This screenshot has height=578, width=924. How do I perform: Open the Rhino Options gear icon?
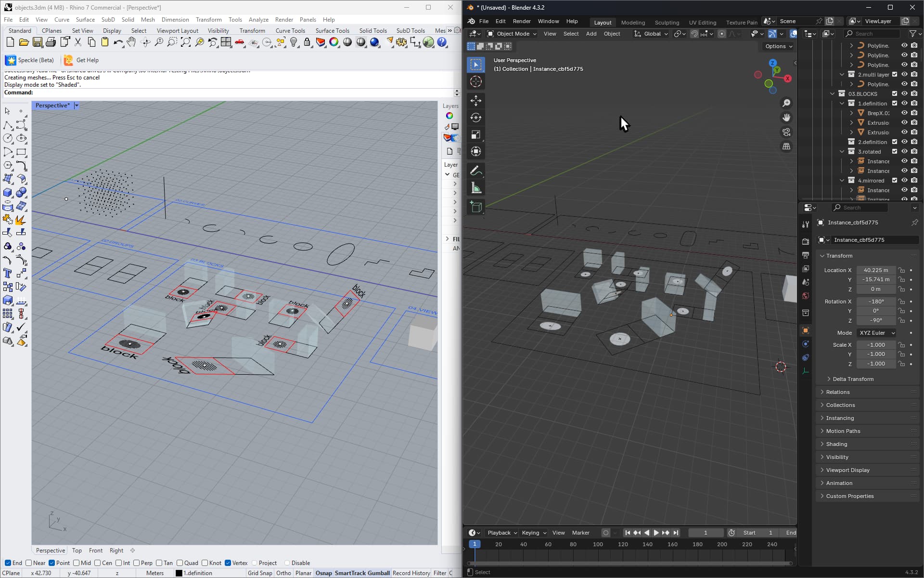click(401, 42)
